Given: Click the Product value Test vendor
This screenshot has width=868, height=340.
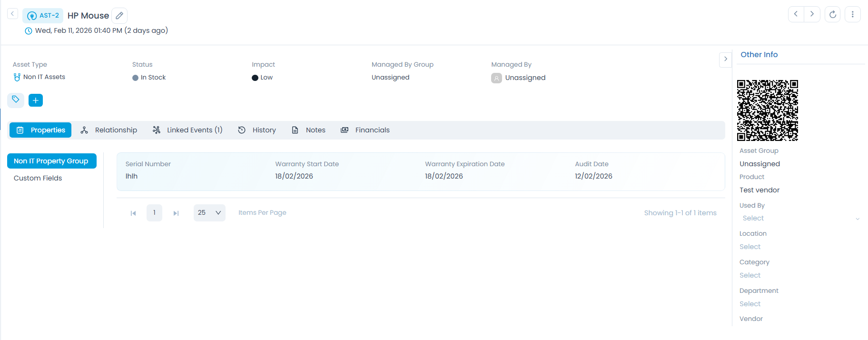Looking at the screenshot, I should tap(759, 190).
